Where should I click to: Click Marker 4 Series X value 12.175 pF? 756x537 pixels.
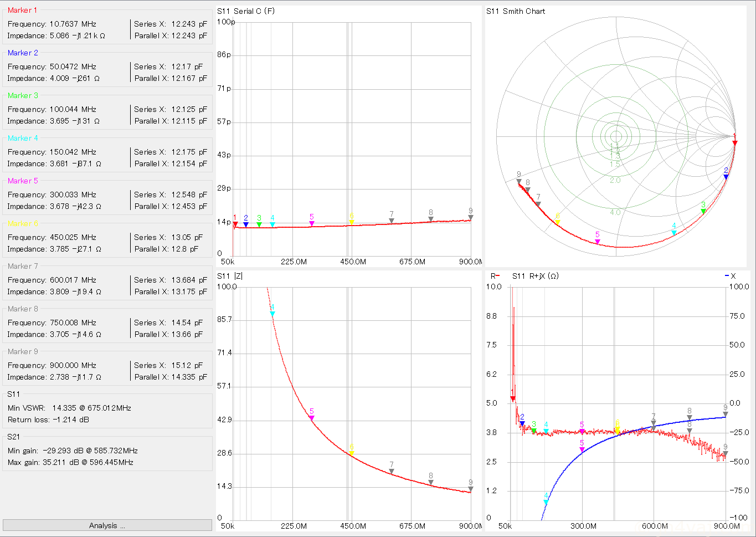[189, 152]
